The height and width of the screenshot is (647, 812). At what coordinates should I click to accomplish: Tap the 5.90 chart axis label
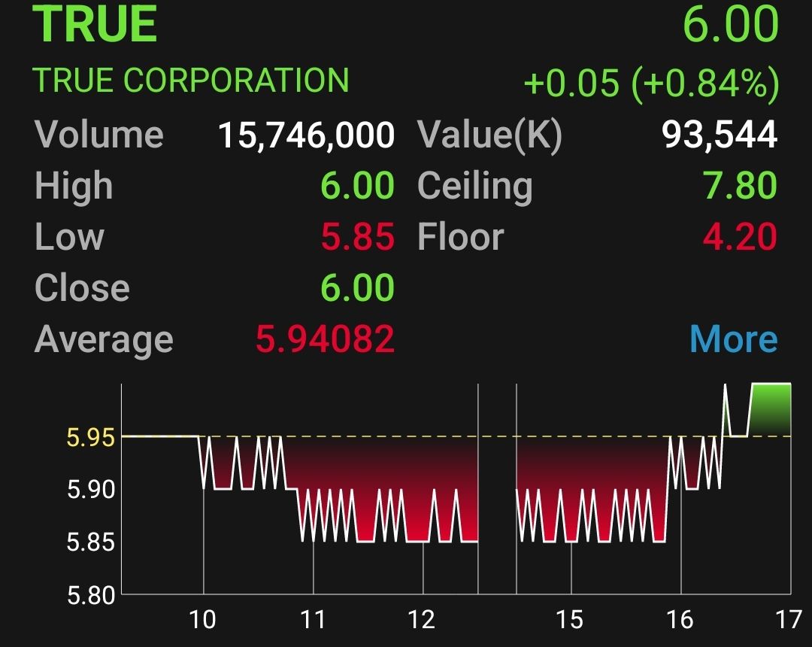coord(91,490)
